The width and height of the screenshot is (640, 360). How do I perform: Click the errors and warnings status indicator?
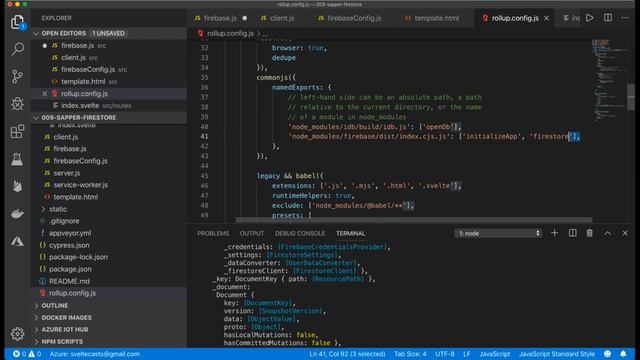(27, 354)
